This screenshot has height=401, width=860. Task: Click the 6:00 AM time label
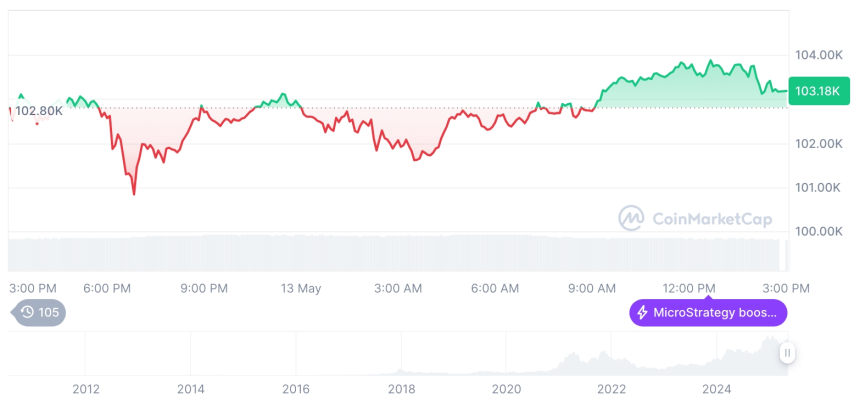pyautogui.click(x=495, y=288)
